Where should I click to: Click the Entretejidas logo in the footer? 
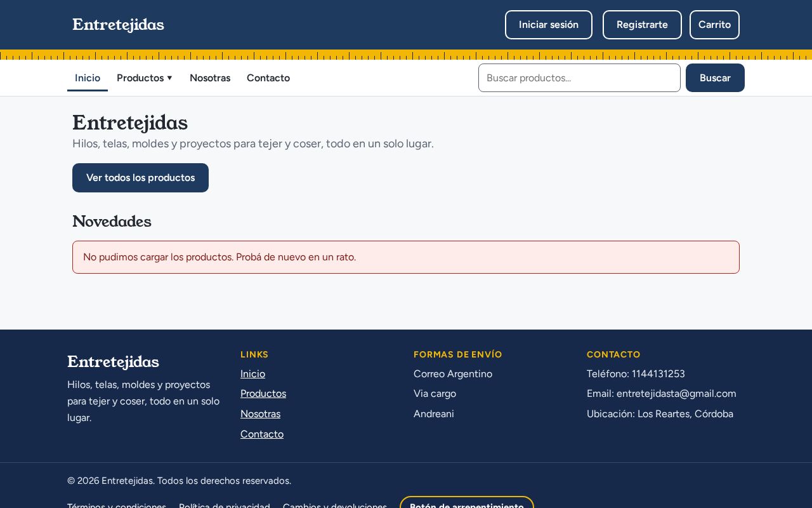(x=113, y=362)
